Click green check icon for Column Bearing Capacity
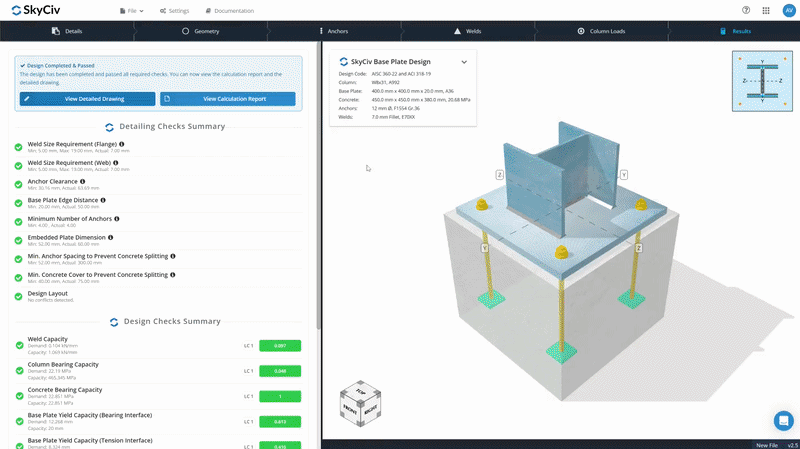 click(x=19, y=371)
